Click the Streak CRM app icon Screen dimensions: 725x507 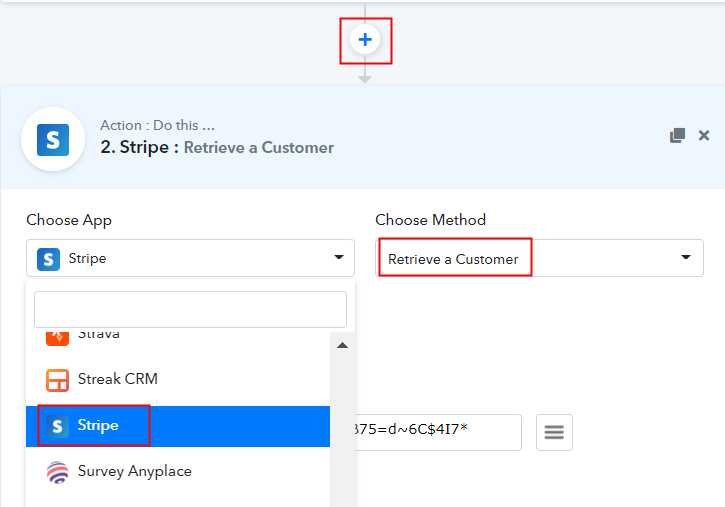[x=57, y=380]
